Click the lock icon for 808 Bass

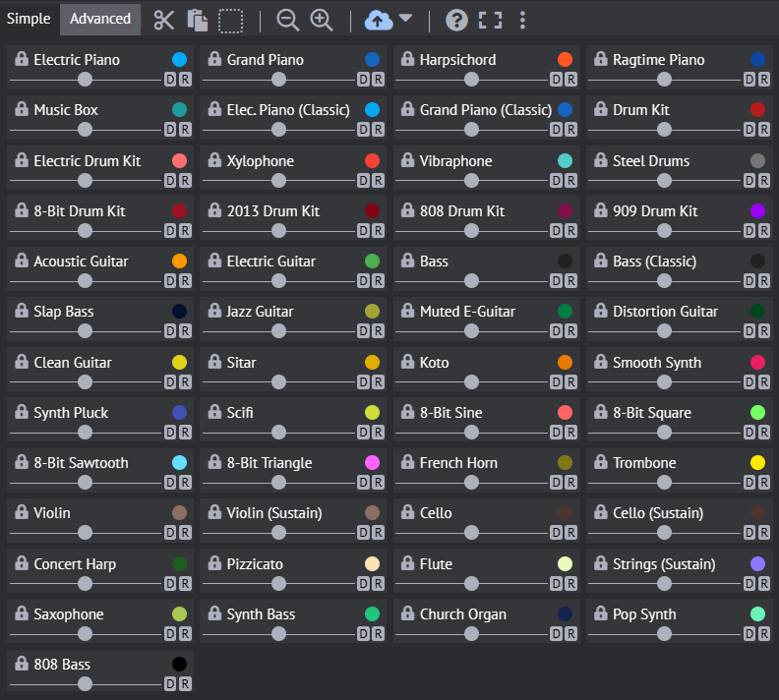point(22,664)
